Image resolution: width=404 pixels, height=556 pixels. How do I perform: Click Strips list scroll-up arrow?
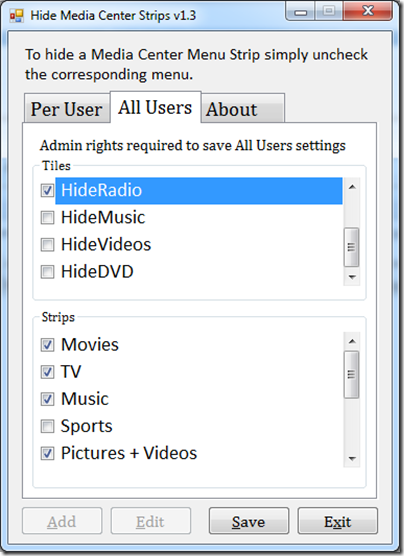[x=352, y=341]
